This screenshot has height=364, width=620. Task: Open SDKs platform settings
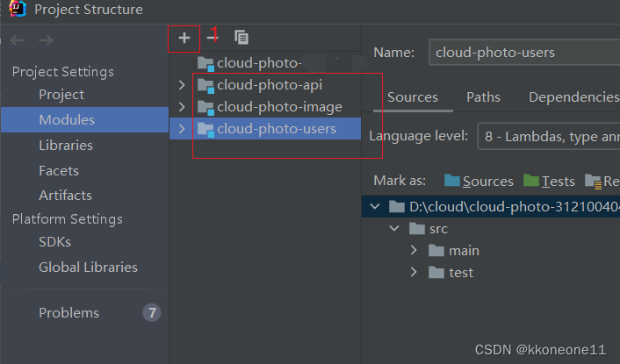[54, 241]
